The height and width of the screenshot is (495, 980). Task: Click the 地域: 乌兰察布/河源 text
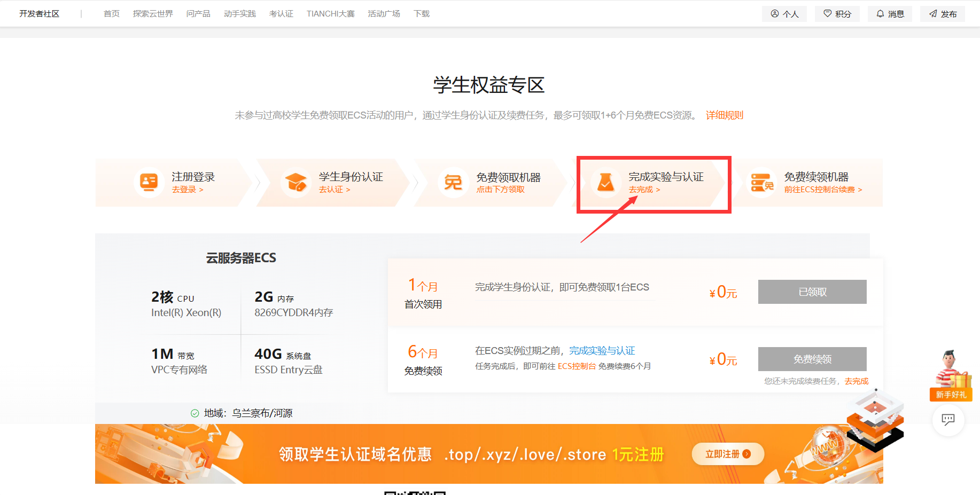tap(248, 413)
